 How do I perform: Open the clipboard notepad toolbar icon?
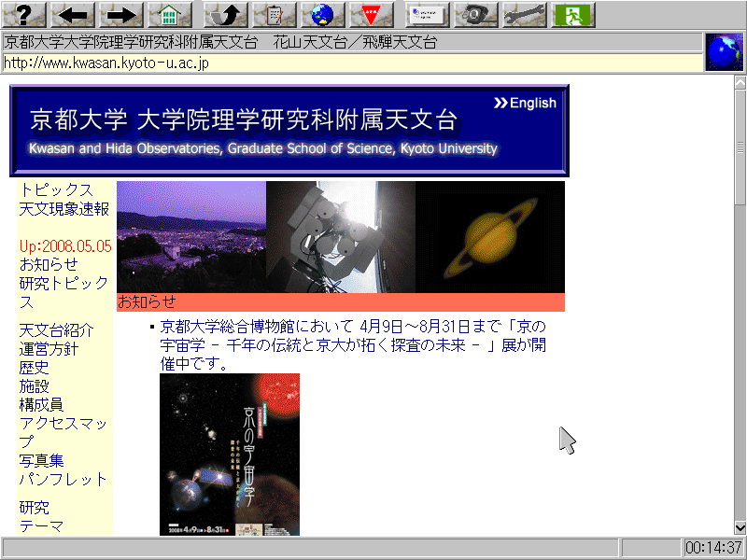pyautogui.click(x=275, y=14)
